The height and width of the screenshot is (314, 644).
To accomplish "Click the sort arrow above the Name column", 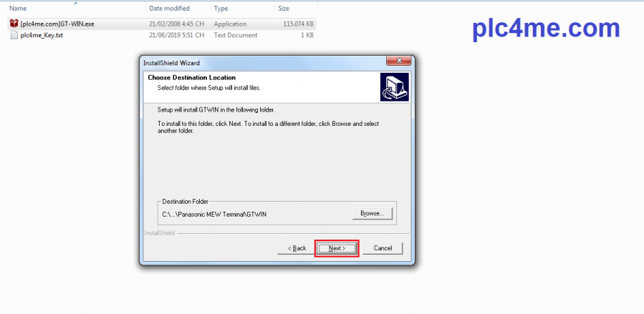I will (x=75, y=4).
